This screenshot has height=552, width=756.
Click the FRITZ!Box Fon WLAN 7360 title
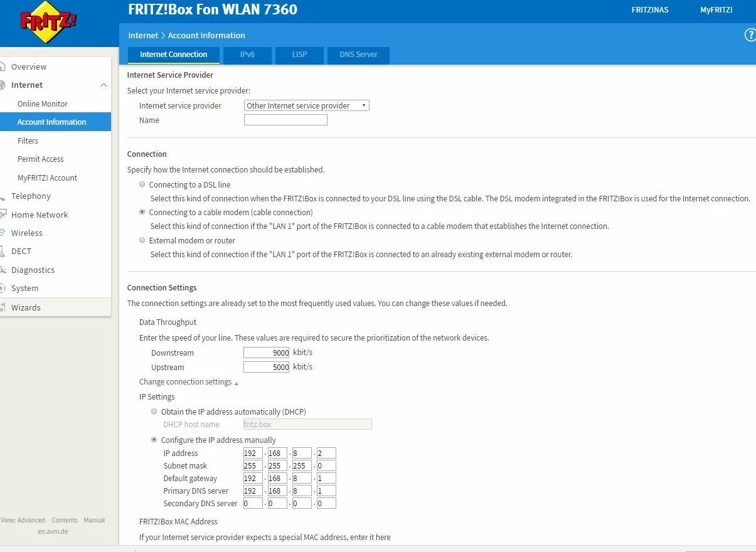[x=213, y=9]
